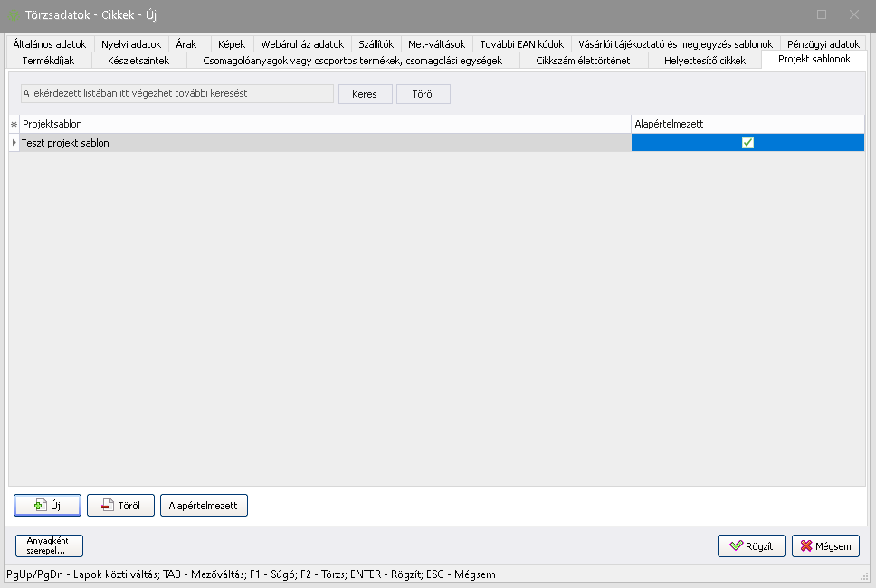Image resolution: width=876 pixels, height=588 pixels.
Task: Click the search field above the list
Action: pos(177,94)
